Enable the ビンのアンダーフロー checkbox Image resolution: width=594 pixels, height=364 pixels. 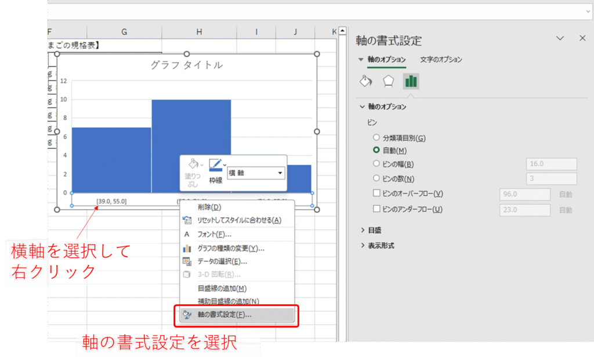point(376,209)
